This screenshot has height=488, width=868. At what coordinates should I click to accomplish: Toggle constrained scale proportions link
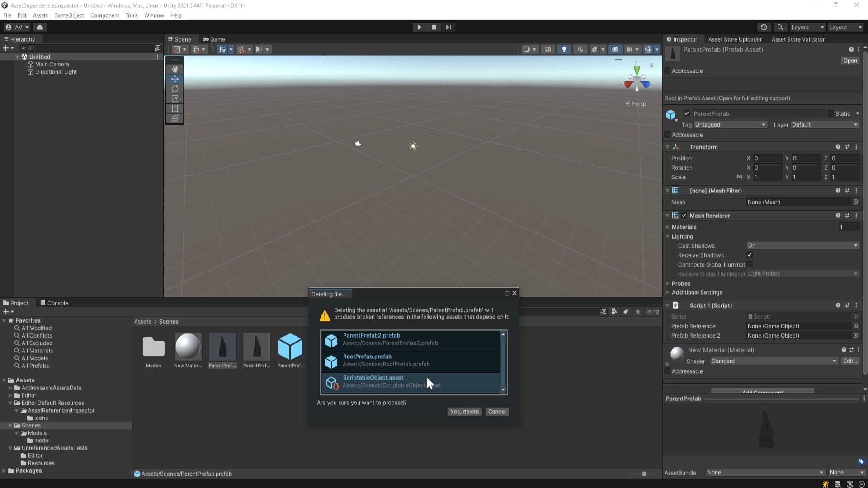739,177
